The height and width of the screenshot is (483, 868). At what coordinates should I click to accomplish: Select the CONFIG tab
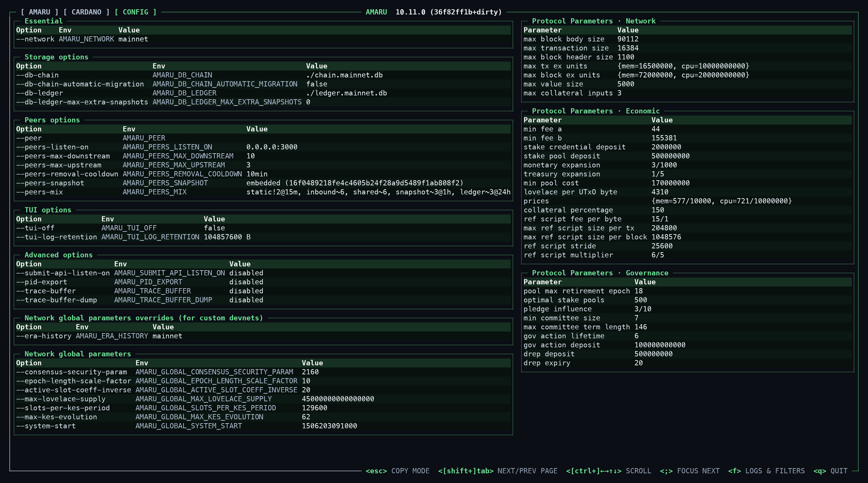(136, 12)
